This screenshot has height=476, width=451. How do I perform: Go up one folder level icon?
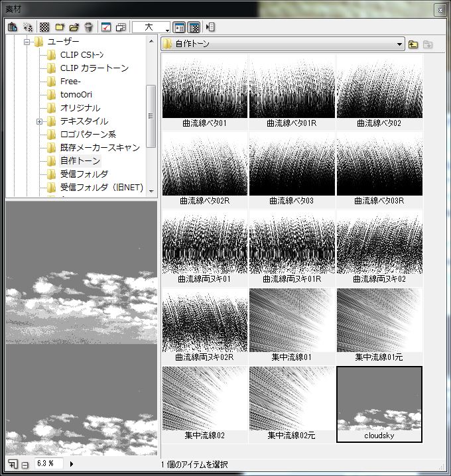tap(413, 44)
